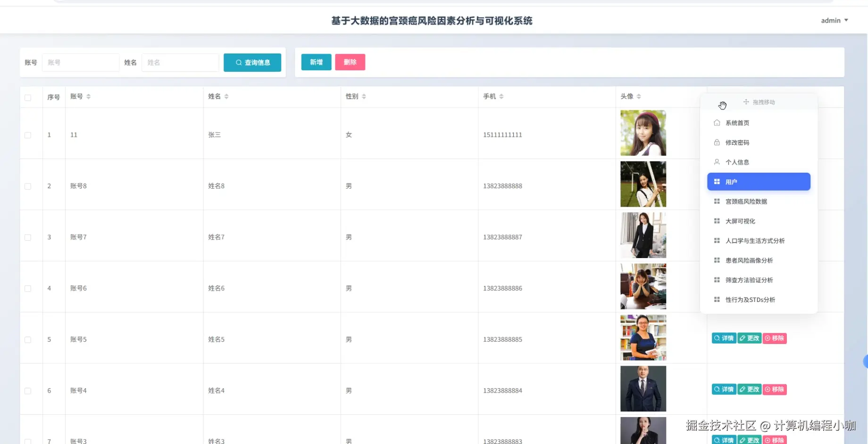The width and height of the screenshot is (868, 444).
Task: Open 人口学与生活方式分析 menu item
Action: 759,241
